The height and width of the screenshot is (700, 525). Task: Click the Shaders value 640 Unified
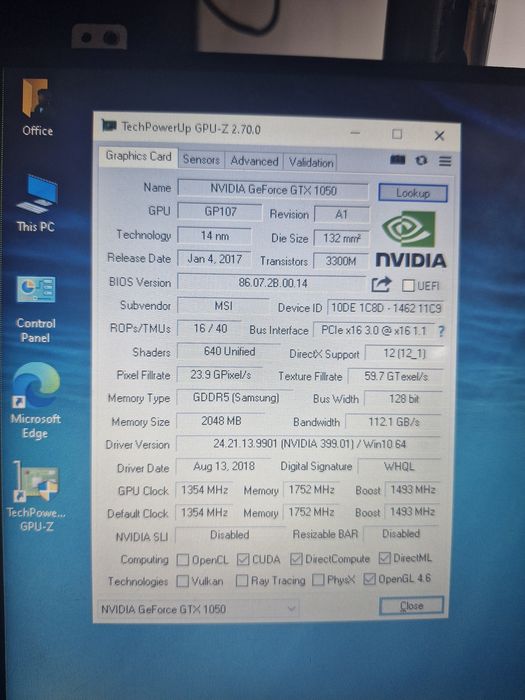(x=229, y=351)
